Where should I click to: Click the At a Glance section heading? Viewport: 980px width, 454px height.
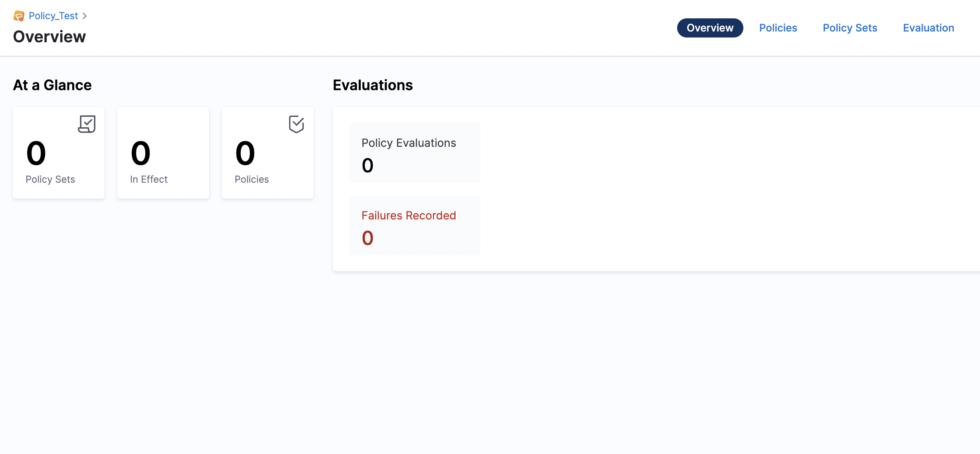click(x=52, y=85)
